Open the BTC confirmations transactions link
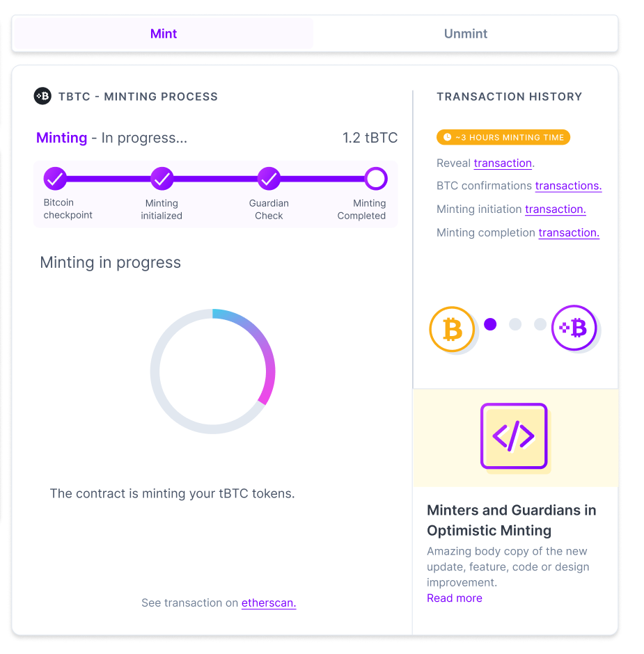This screenshot has height=654, width=644. tap(567, 186)
